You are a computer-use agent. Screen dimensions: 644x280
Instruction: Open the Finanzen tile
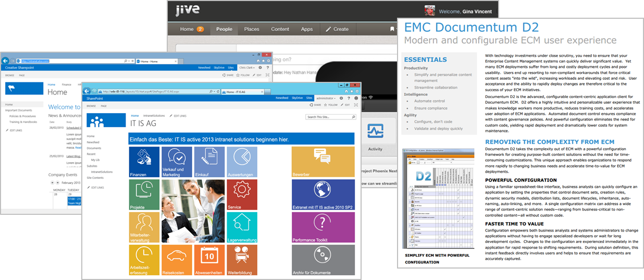[144, 162]
